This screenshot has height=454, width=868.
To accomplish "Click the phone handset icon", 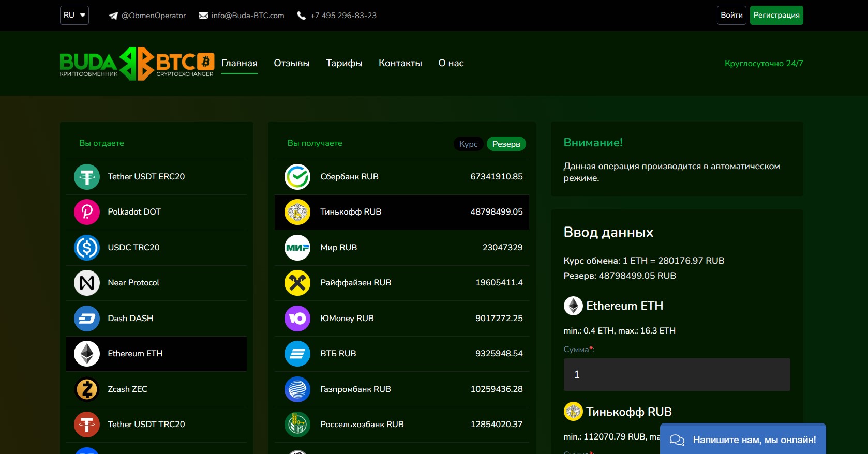I will 302,16.
